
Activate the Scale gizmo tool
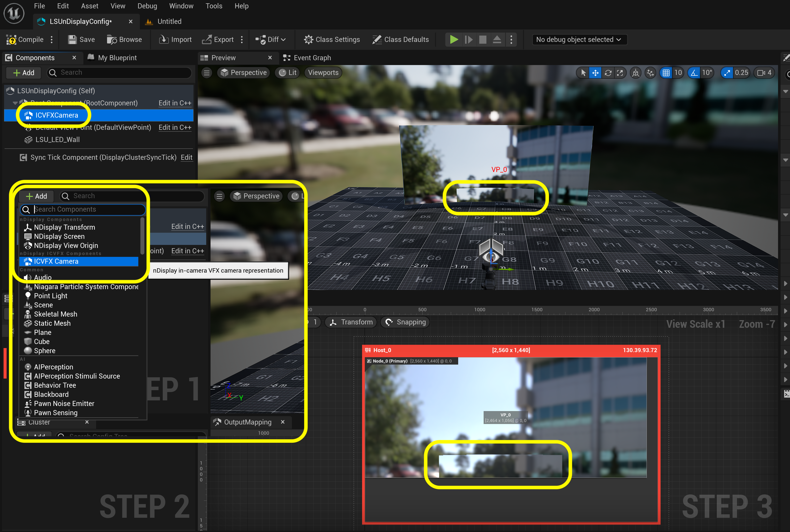620,73
